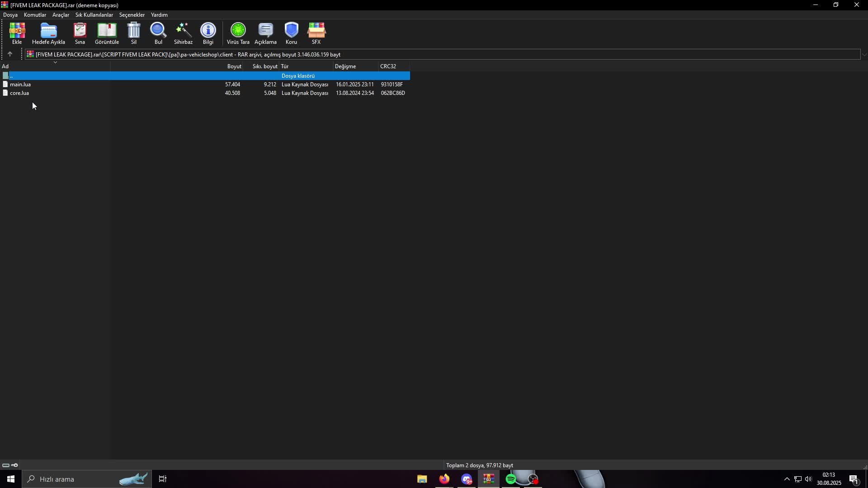Sort by the Değişme column header
868x488 pixels.
(x=356, y=66)
